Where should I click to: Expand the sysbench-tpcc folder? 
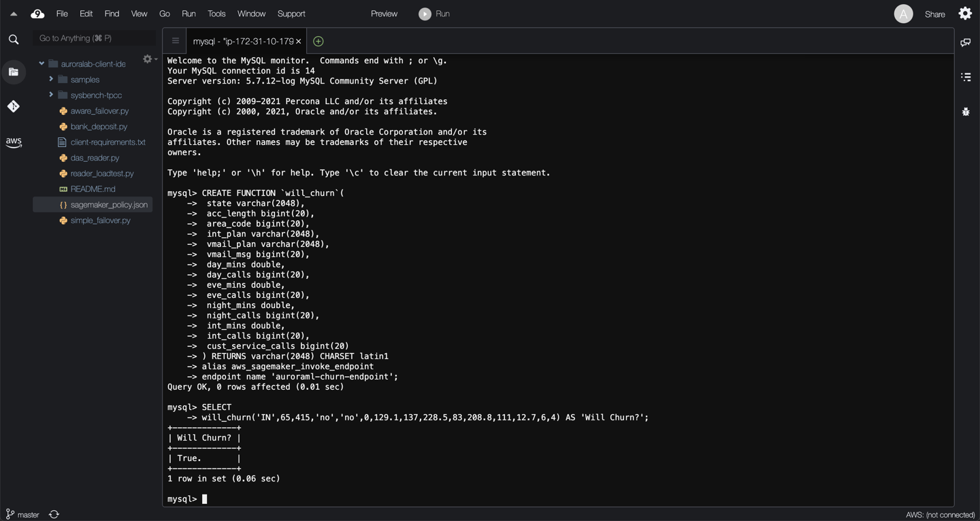click(50, 95)
